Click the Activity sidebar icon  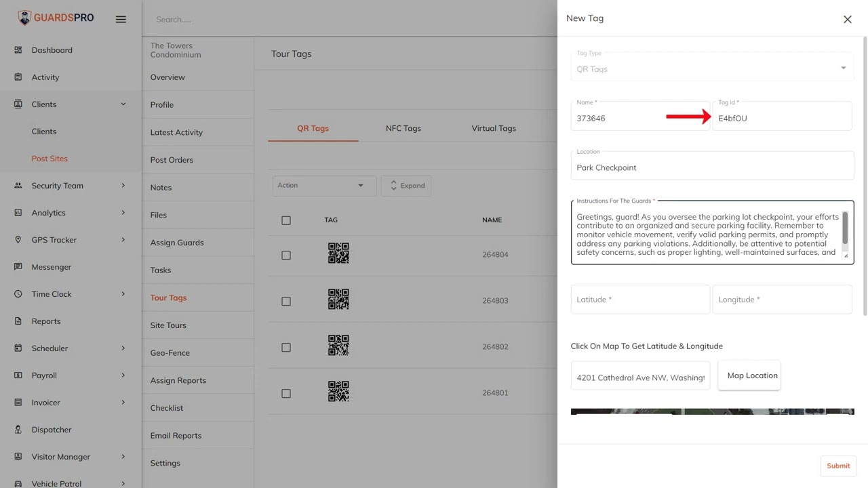(x=18, y=77)
